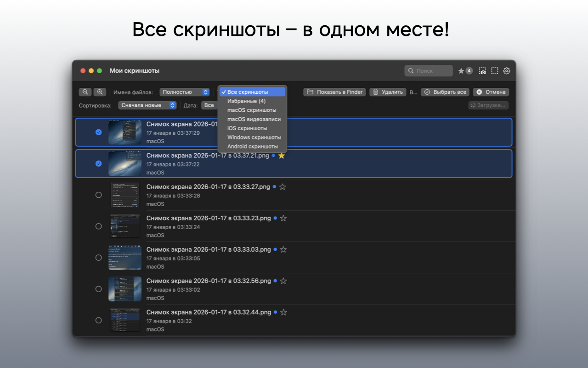This screenshot has height=368, width=588.
Task: Expand the "Сначала новые" sort dropdown
Action: [147, 105]
